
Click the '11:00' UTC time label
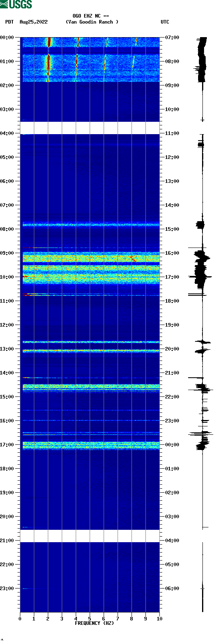pyautogui.click(x=172, y=133)
